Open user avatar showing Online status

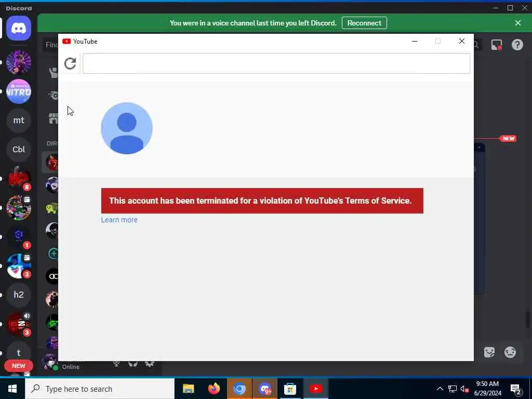(x=50, y=362)
